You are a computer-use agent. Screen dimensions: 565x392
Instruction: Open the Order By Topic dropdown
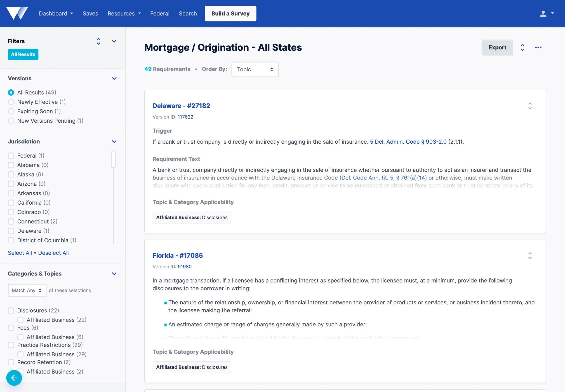click(255, 69)
